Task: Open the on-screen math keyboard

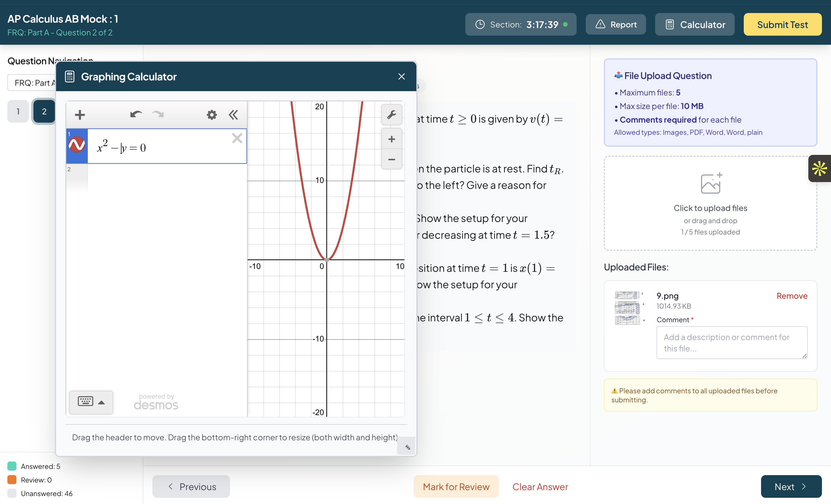Action: click(x=85, y=402)
